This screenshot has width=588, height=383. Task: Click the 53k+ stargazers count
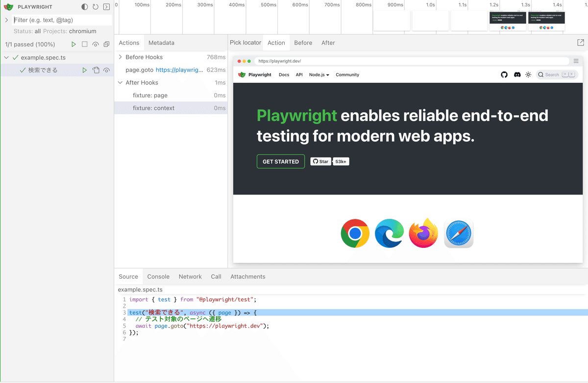pos(341,162)
